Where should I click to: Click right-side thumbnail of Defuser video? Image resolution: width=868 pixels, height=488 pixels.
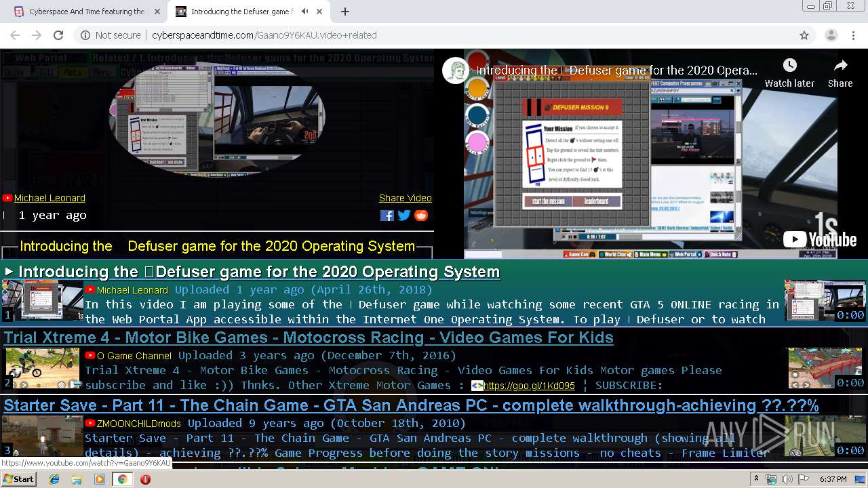click(x=825, y=300)
